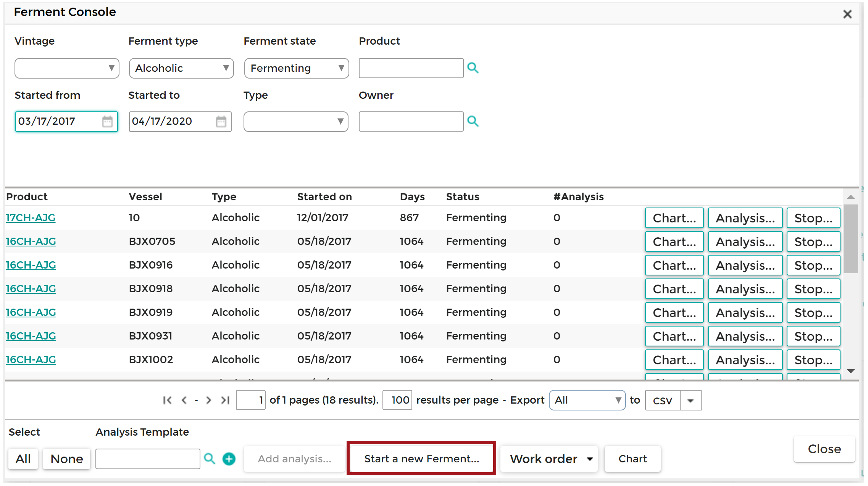Viewport: 868px width, 486px height.
Task: Click the page number input field
Action: coord(251,400)
